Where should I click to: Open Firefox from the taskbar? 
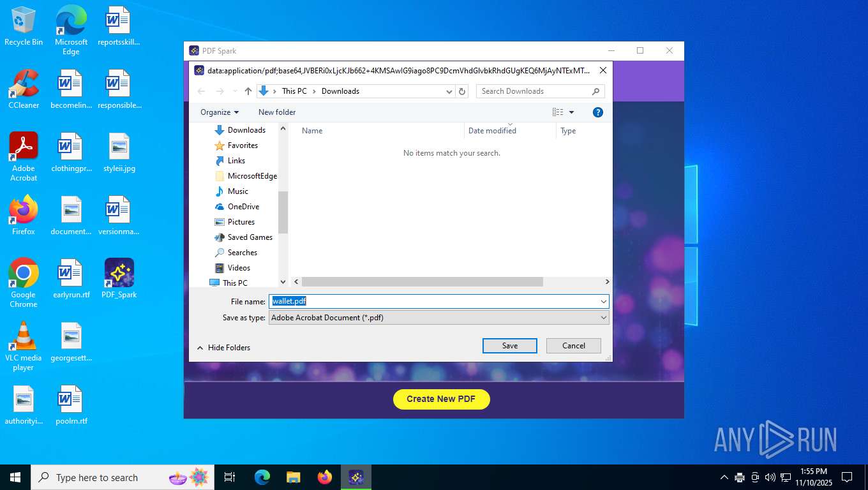click(325, 477)
